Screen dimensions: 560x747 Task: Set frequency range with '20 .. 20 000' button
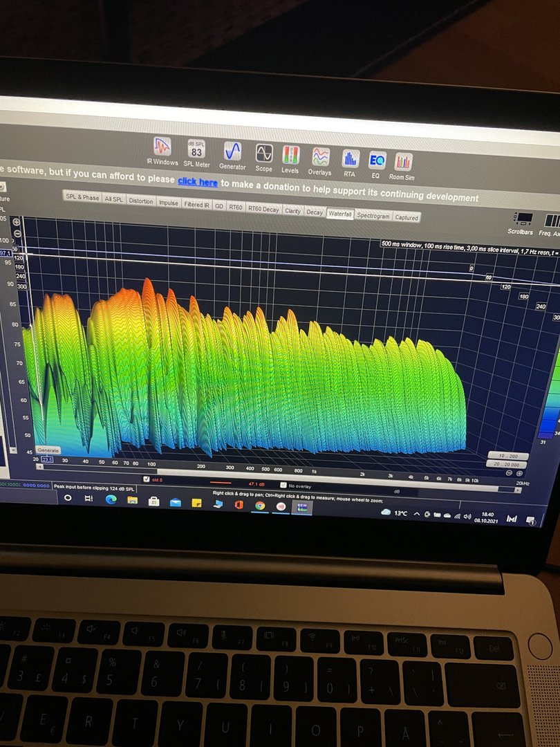pos(506,464)
